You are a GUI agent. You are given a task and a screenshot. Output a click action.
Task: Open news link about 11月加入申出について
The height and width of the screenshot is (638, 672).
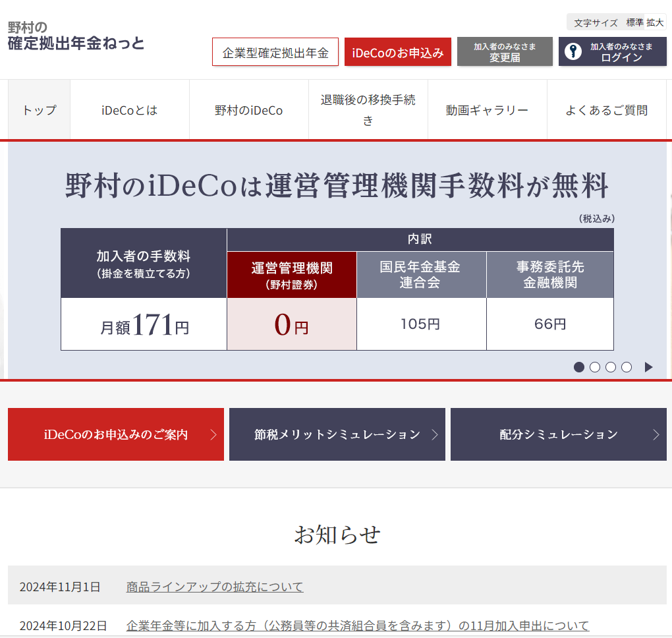(x=358, y=625)
